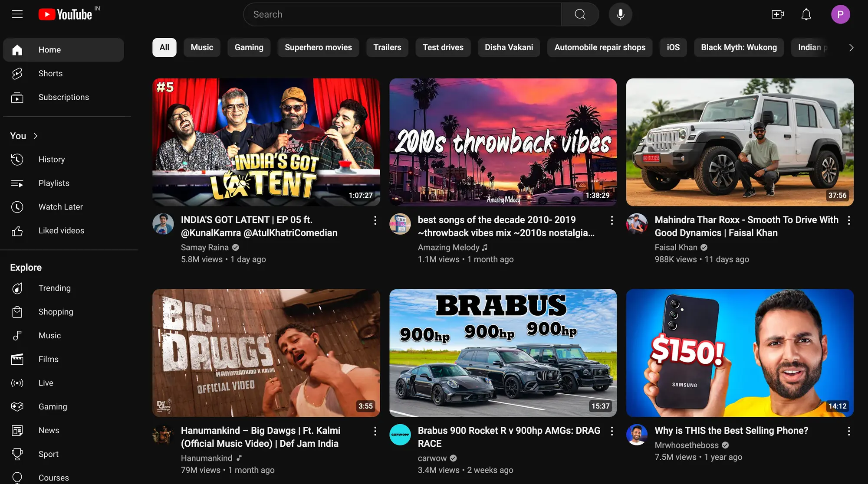868x484 pixels.
Task: Select the Superhero movies chip
Action: (x=318, y=47)
